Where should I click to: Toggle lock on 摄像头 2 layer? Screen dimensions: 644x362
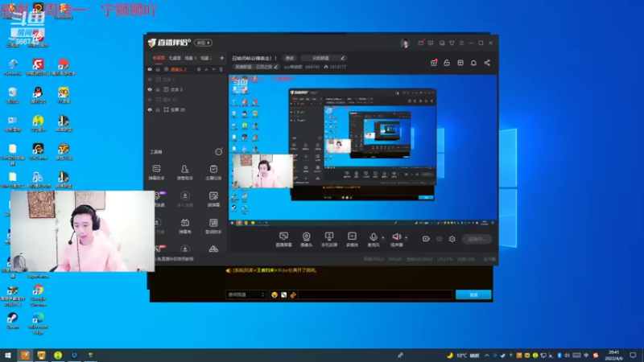158,69
